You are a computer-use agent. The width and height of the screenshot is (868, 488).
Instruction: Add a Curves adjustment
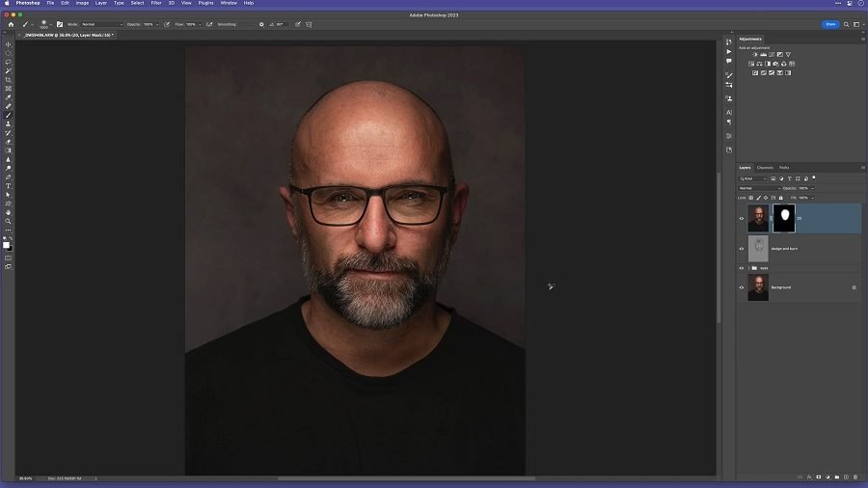point(772,55)
